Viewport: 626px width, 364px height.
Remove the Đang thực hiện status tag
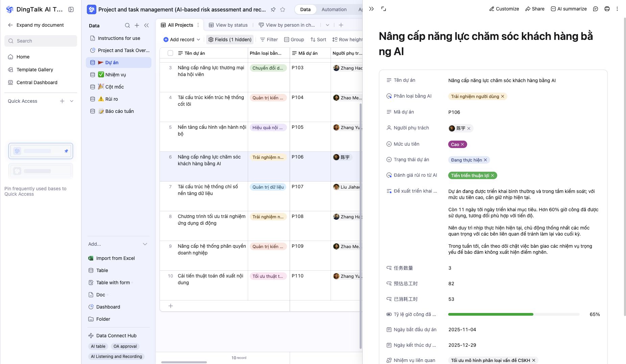point(485,160)
